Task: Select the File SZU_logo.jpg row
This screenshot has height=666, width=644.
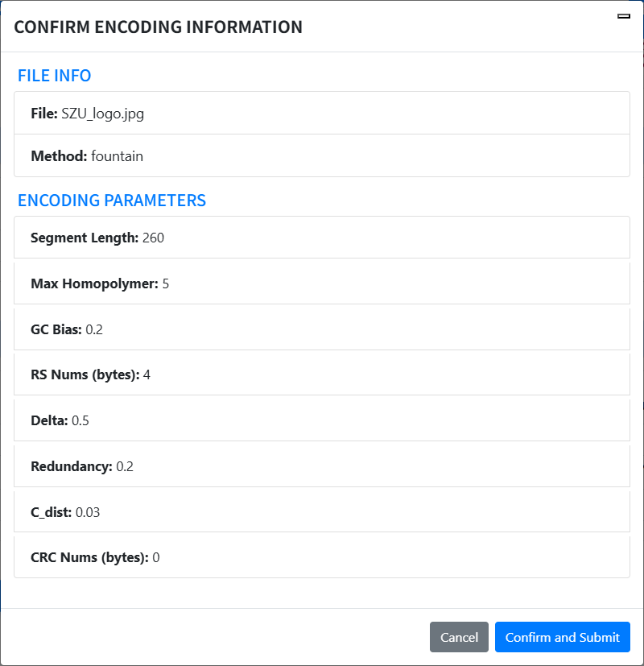Action: [x=321, y=114]
